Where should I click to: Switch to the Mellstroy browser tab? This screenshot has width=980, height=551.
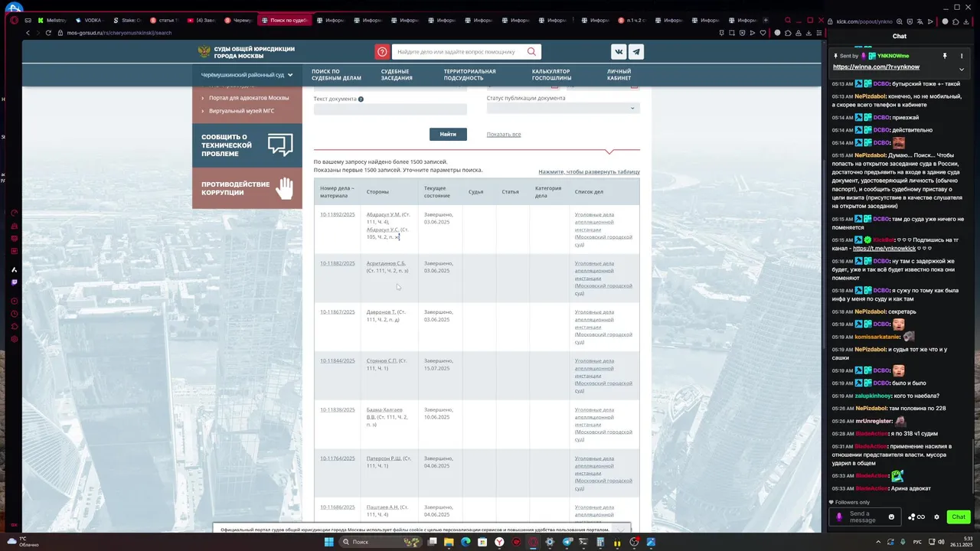click(52, 21)
